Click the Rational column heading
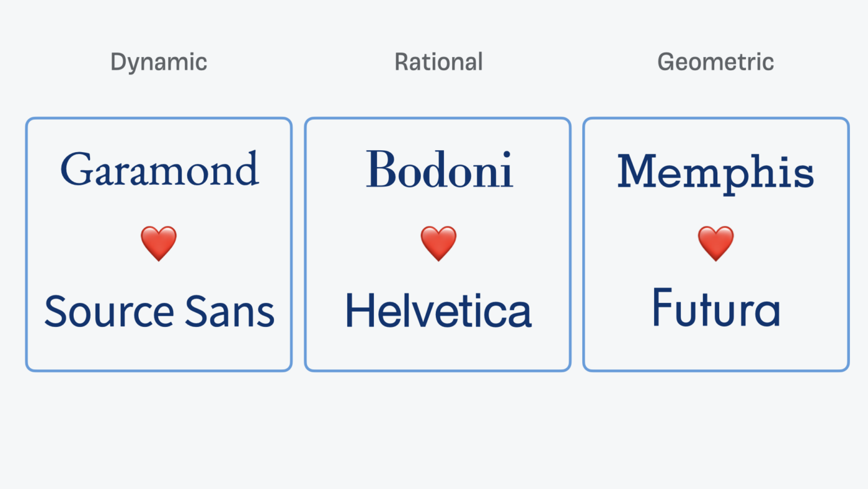The image size is (868, 489). [438, 62]
